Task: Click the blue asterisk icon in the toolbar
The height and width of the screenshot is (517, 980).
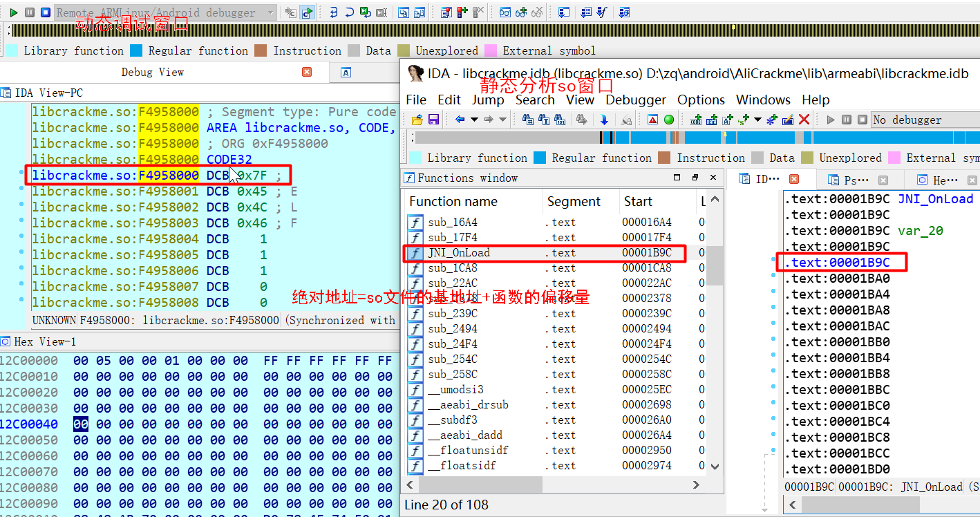Action: (x=772, y=120)
